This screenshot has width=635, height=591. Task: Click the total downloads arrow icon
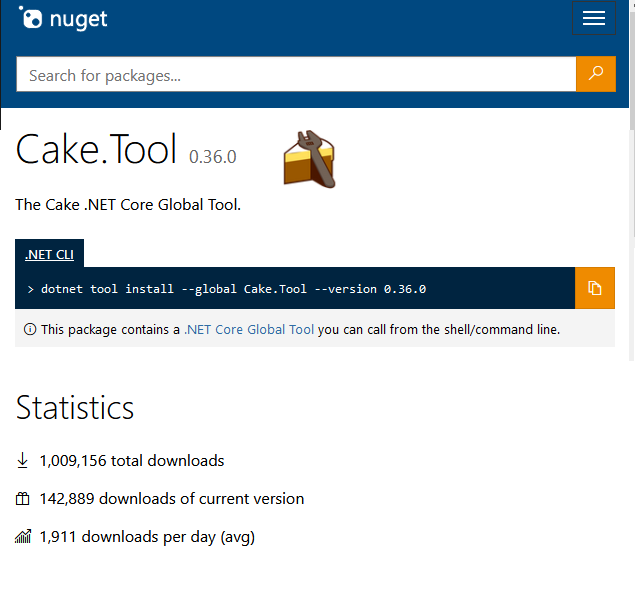click(23, 461)
